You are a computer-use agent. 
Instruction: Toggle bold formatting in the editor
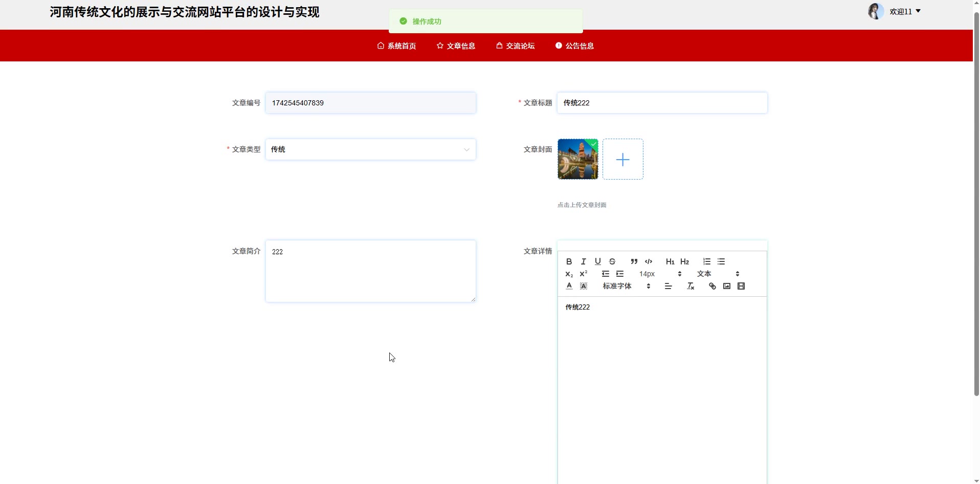(x=569, y=261)
